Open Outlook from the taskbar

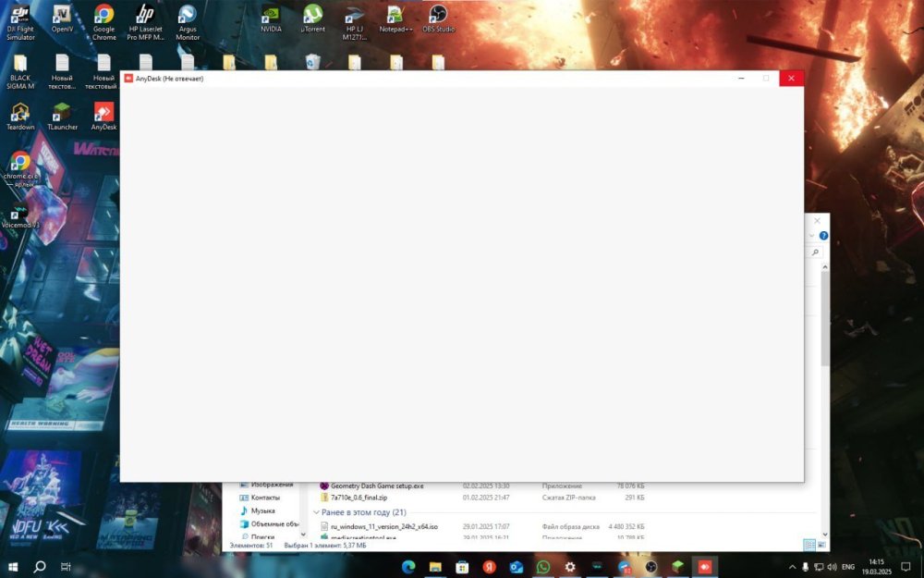[x=517, y=567]
